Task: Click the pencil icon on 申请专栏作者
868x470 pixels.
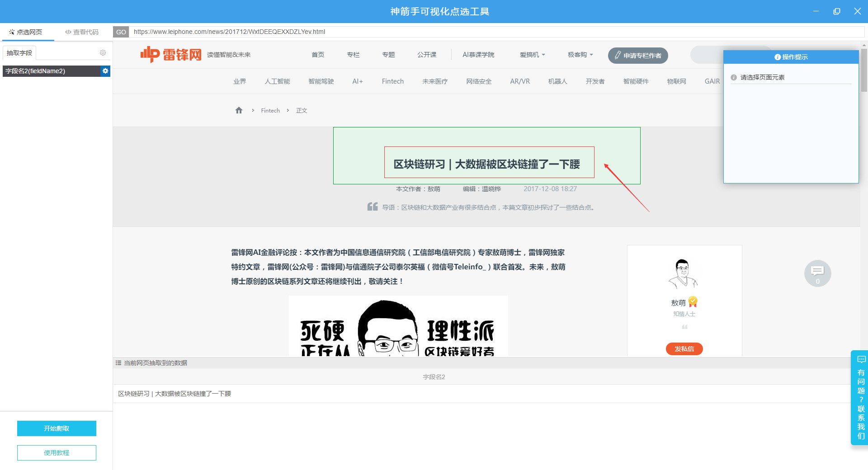Action: tap(618, 55)
